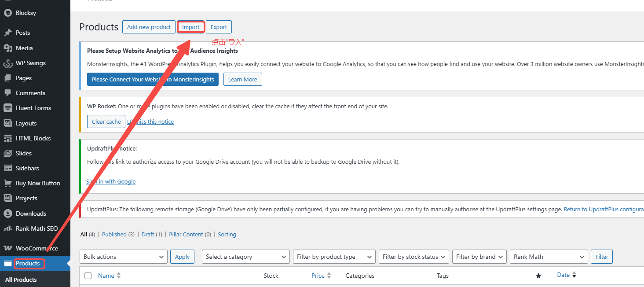Viewport: 644px width, 287px height.
Task: Sort products by Name column header
Action: [106, 276]
